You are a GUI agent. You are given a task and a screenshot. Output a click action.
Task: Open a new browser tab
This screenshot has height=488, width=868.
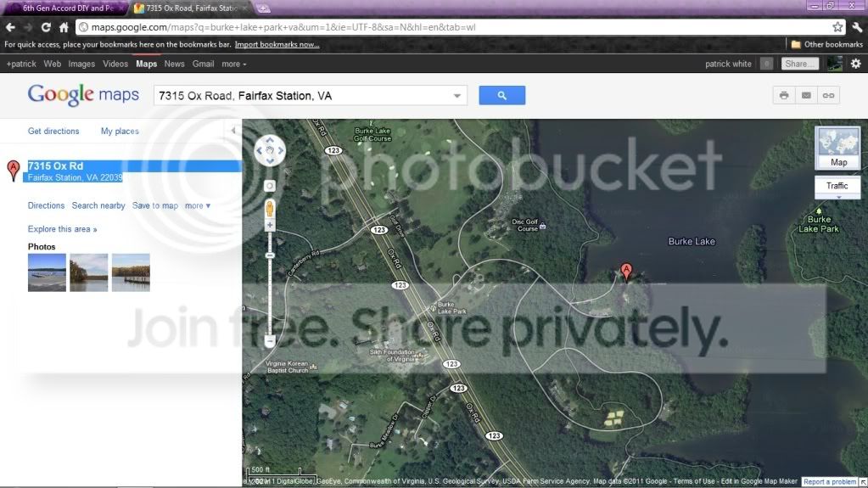coord(263,8)
